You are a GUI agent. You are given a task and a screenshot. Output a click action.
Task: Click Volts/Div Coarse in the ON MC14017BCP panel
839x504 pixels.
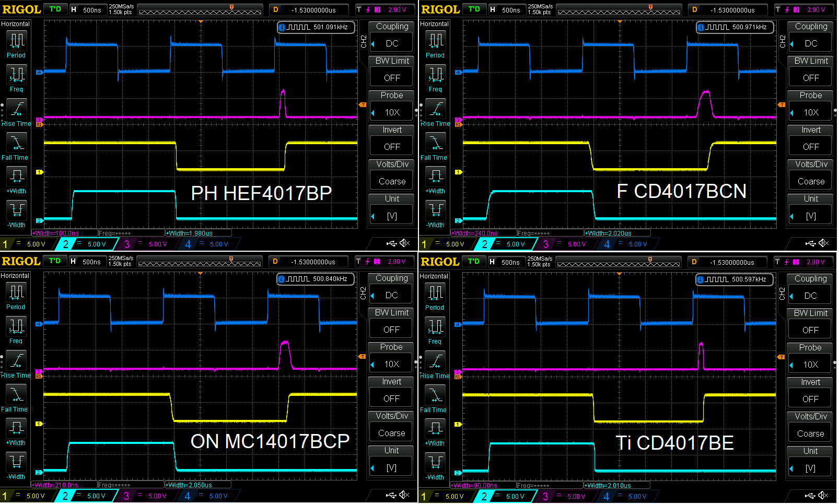coord(391,427)
